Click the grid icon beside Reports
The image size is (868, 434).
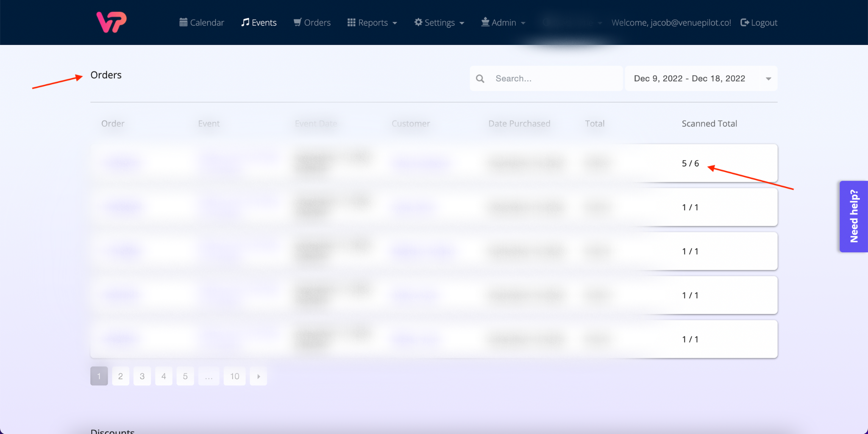click(x=351, y=22)
